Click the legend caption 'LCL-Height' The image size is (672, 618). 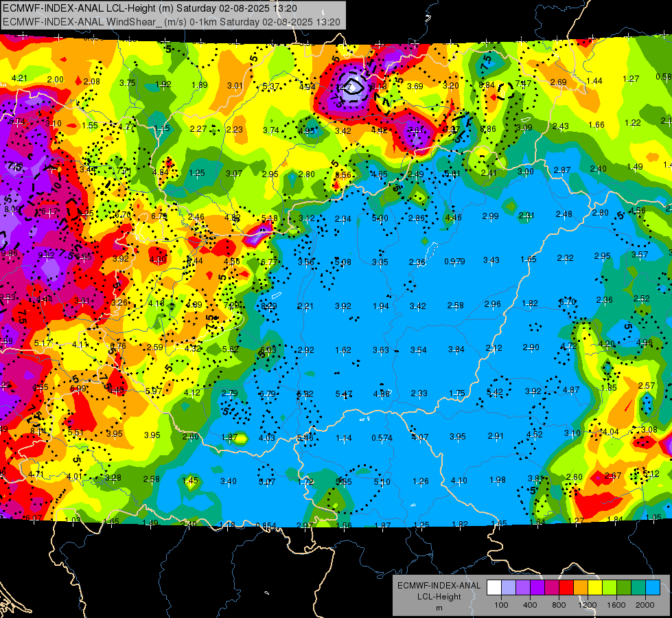(439, 597)
